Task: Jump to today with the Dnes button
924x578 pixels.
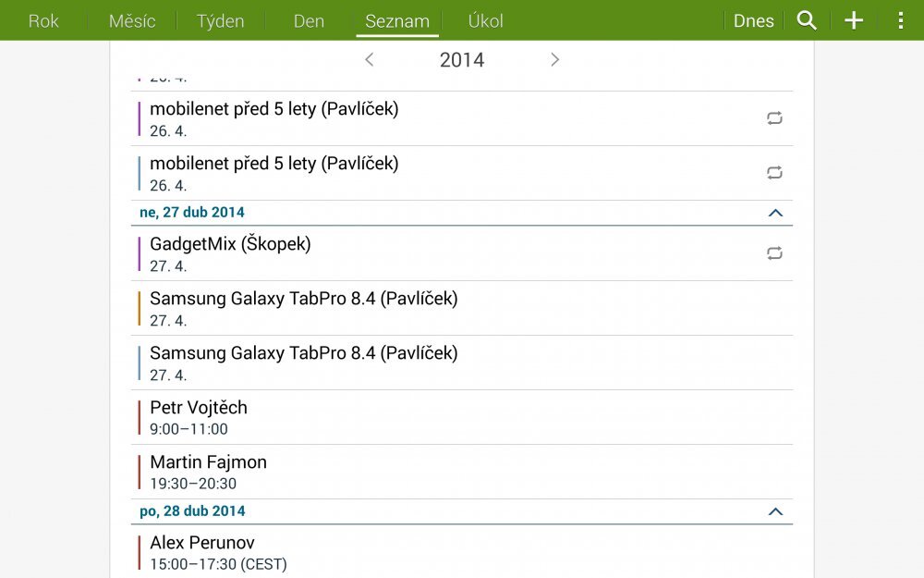Action: tap(753, 19)
